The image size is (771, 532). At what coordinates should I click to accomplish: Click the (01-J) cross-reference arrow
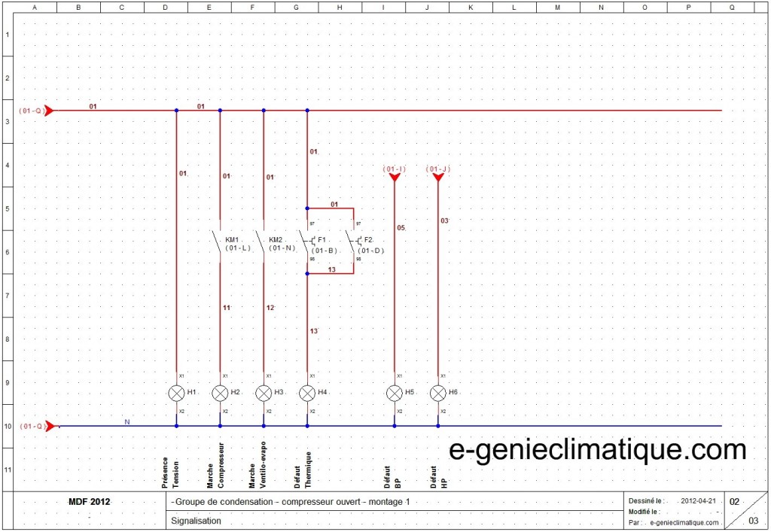(x=438, y=177)
